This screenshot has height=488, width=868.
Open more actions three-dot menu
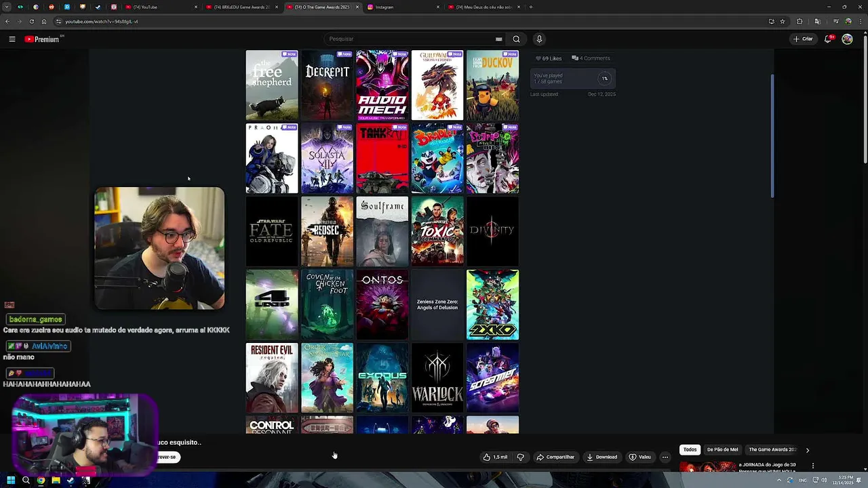[x=665, y=457]
